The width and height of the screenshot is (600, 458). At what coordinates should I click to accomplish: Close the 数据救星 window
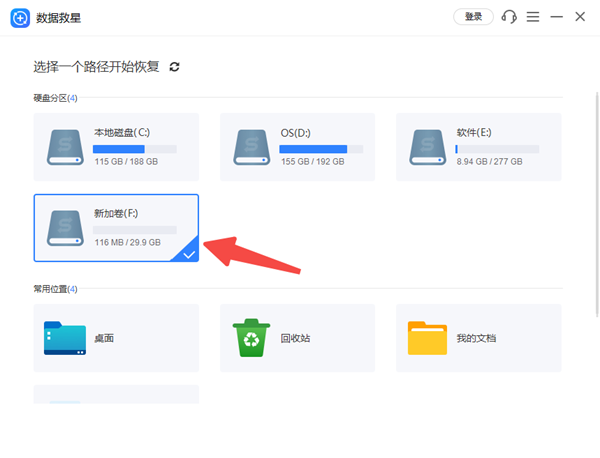[580, 17]
